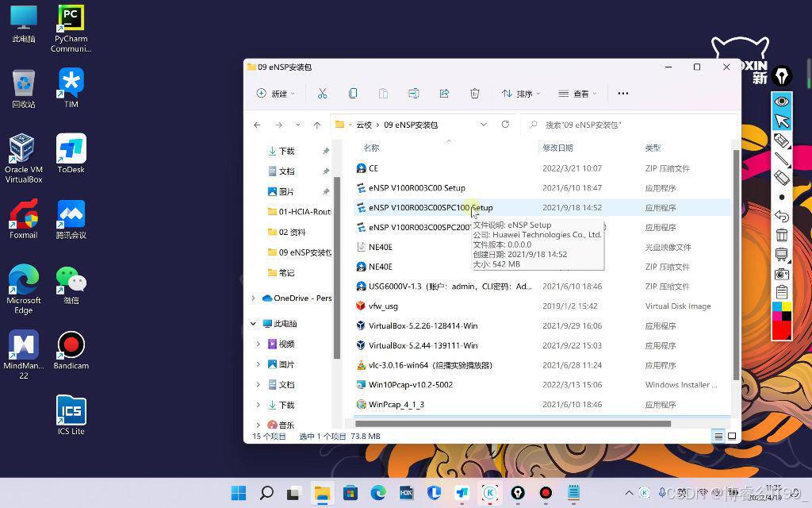Click the whiteboard easel icon in annotation bar
Screen dimensions: 812x508
(781, 254)
